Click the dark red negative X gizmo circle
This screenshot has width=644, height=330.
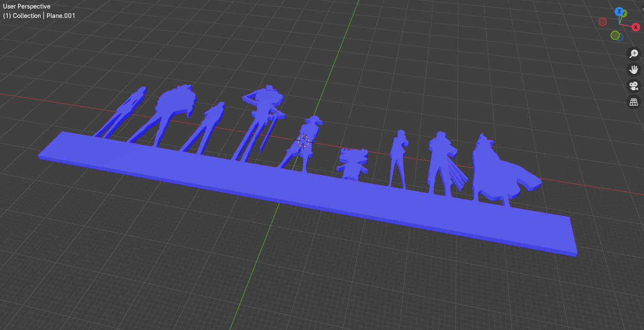(x=603, y=21)
